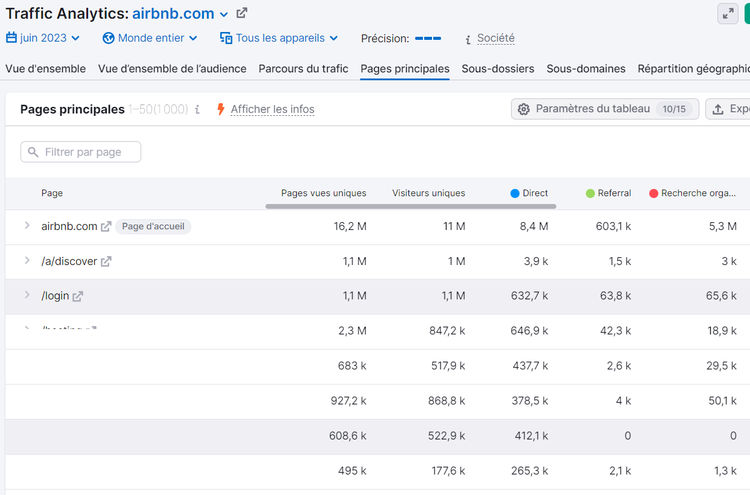Click the 847,2 k visitors value

click(x=447, y=331)
